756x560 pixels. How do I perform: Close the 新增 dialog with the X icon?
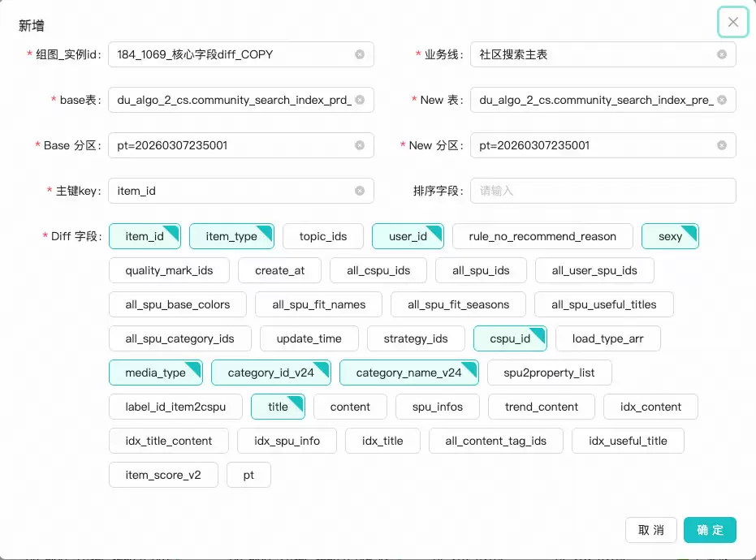(x=732, y=22)
